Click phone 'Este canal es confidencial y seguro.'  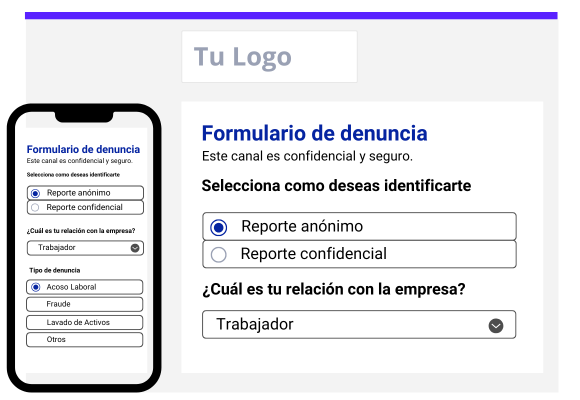pos(80,161)
